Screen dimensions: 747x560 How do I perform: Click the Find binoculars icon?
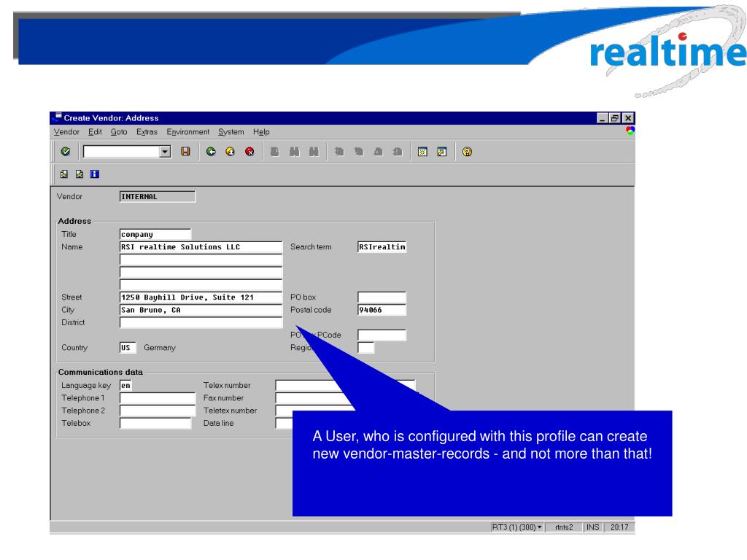[x=295, y=152]
